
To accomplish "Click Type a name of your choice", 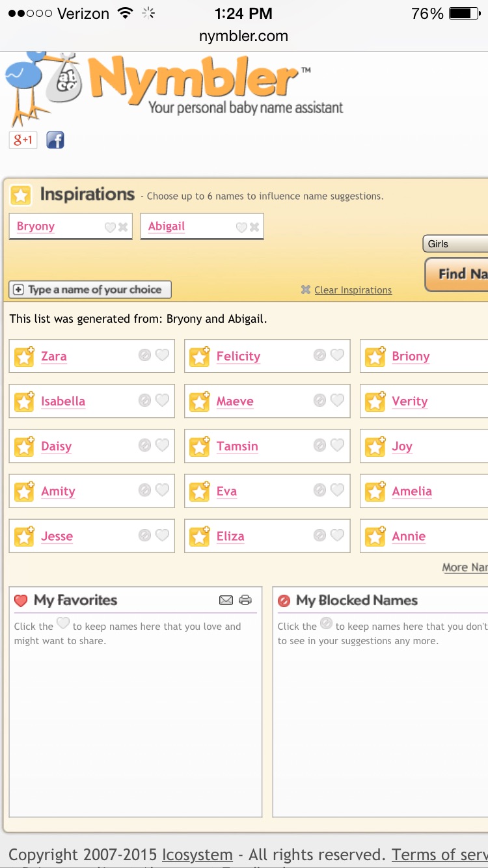I will point(90,290).
